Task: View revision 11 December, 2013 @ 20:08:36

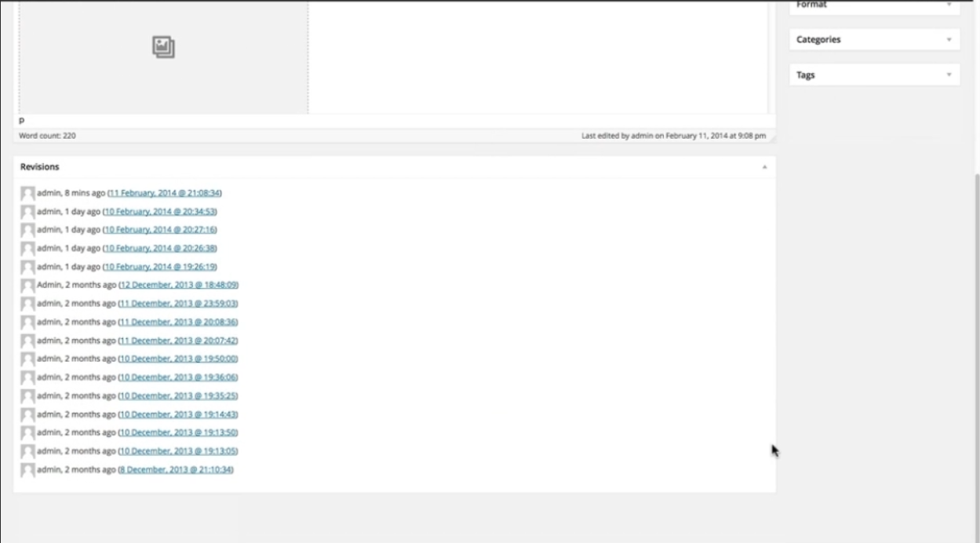Action: point(179,323)
